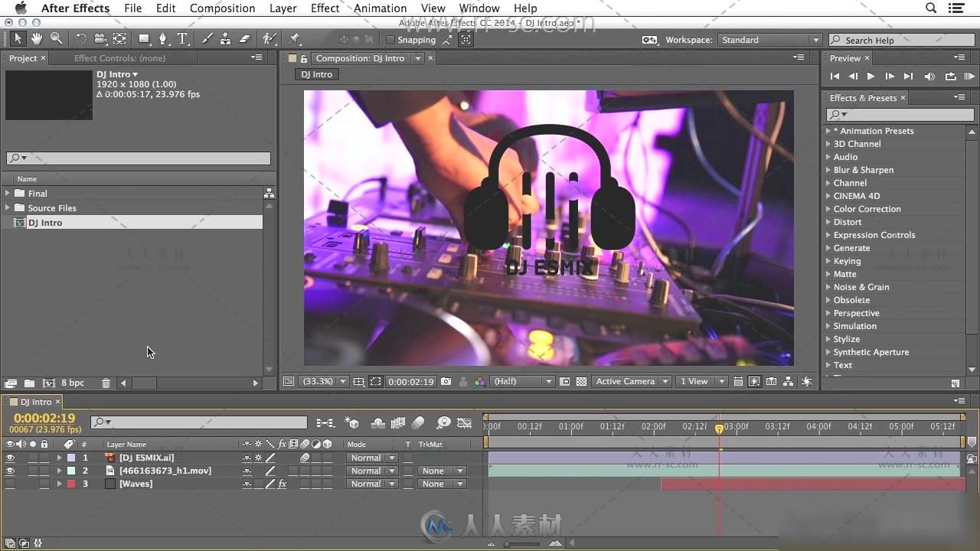Toggle color bit depth 8 bpc
Viewport: 980px width, 551px height.
click(73, 383)
